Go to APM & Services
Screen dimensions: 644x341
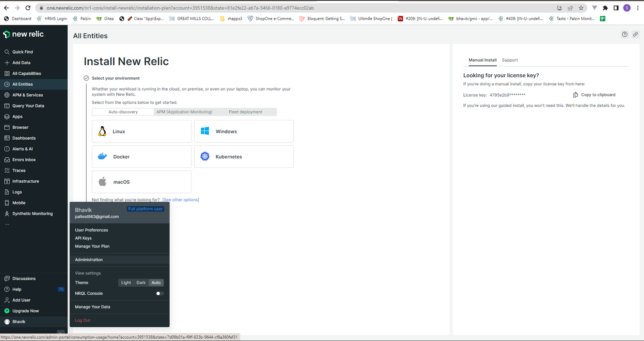27,95
